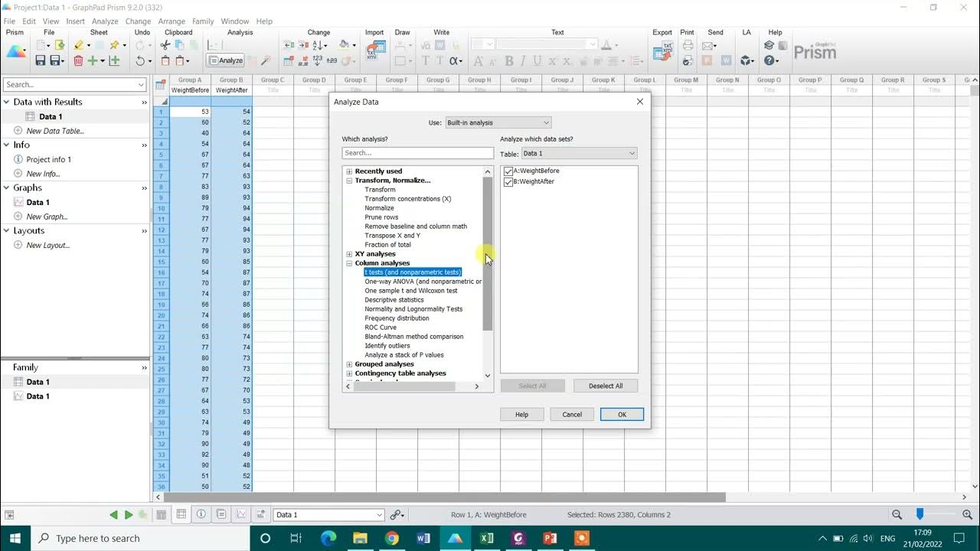Image resolution: width=980 pixels, height=551 pixels.
Task: Click the graph view icon in status bar
Action: click(x=241, y=515)
